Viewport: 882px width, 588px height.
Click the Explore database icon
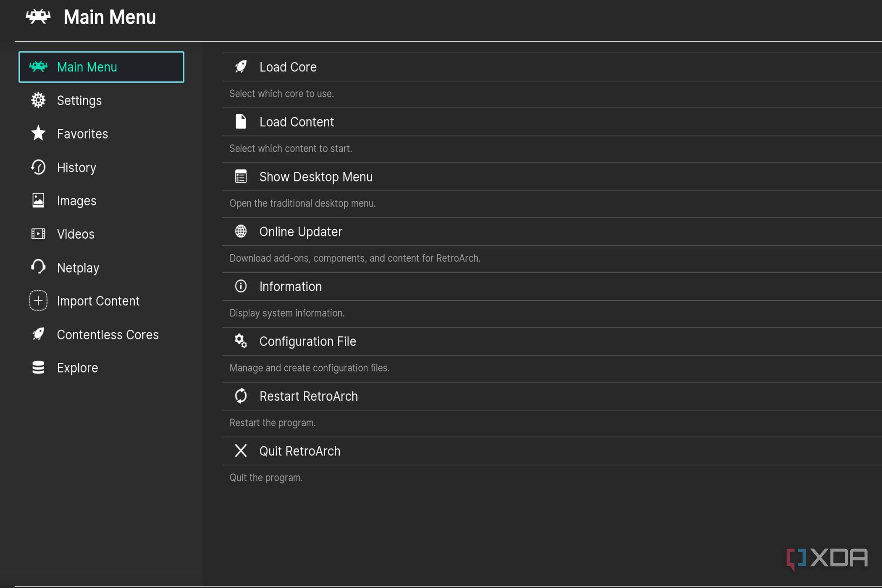38,367
